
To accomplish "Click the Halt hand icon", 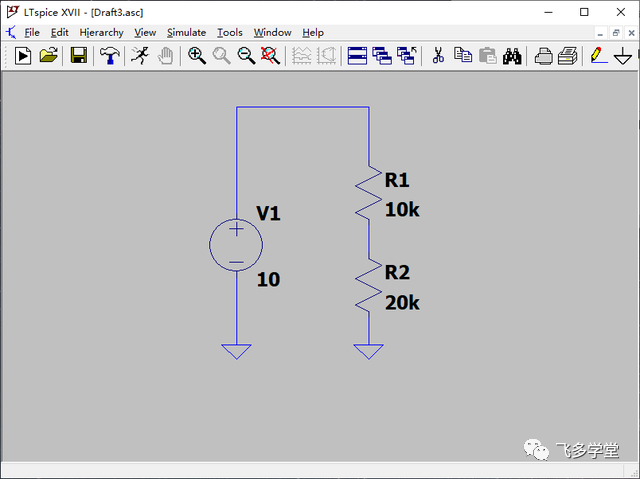I will pos(166,55).
